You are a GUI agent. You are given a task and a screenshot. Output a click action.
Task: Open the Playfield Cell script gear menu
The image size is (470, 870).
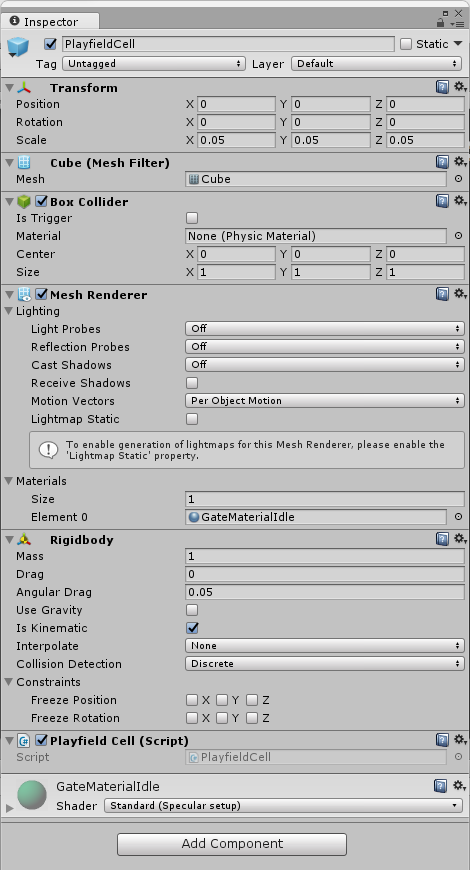click(x=460, y=740)
